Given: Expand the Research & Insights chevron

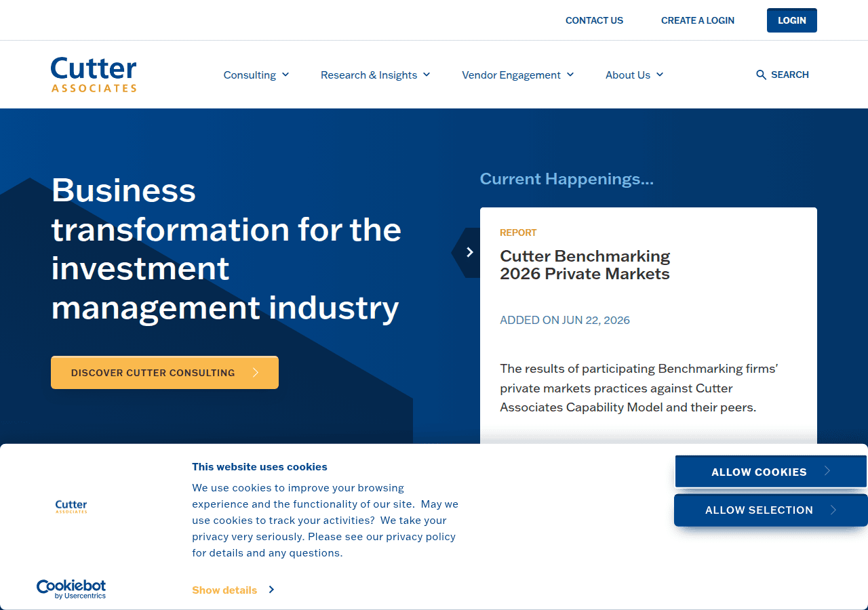Looking at the screenshot, I should click(427, 75).
